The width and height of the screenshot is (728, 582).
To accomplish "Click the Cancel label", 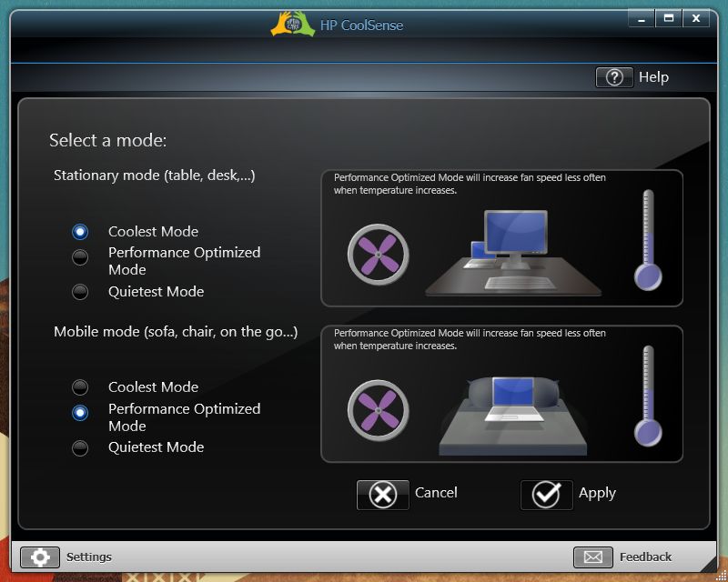I will [436, 492].
